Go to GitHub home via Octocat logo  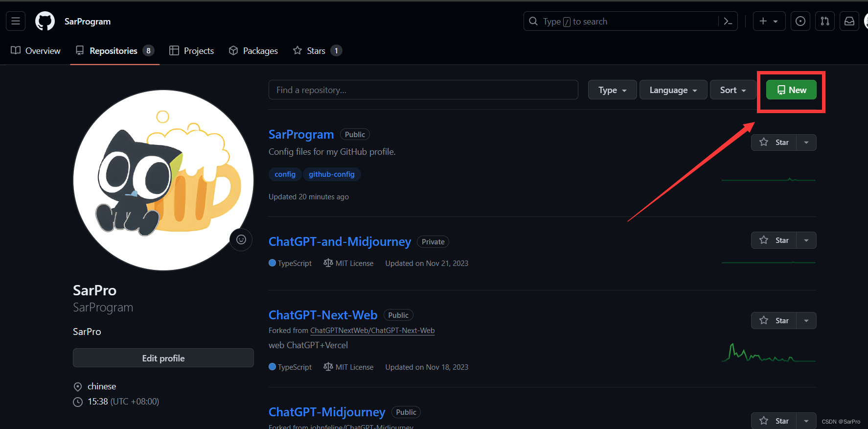click(x=45, y=21)
